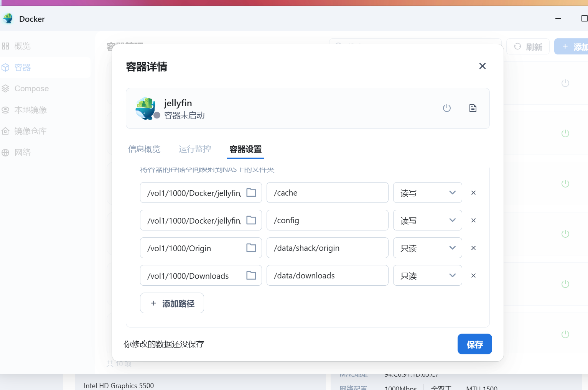
Task: Click the blue 保存 button
Action: [475, 344]
